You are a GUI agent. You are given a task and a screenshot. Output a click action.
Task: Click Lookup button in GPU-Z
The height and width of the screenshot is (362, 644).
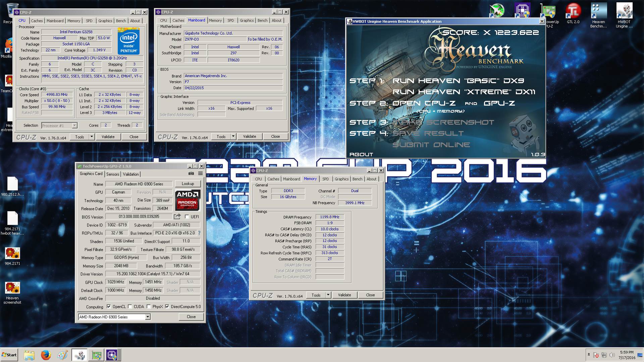188,184
